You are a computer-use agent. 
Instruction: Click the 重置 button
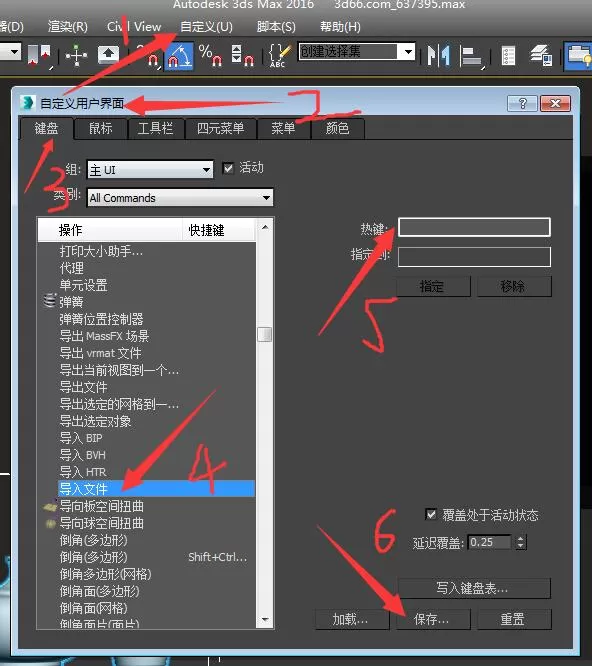(514, 619)
